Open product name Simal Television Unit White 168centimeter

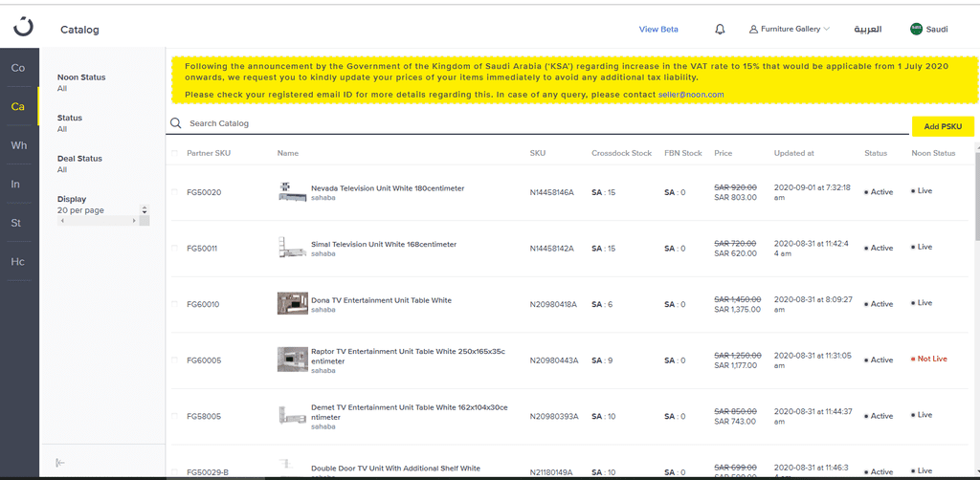click(x=384, y=244)
